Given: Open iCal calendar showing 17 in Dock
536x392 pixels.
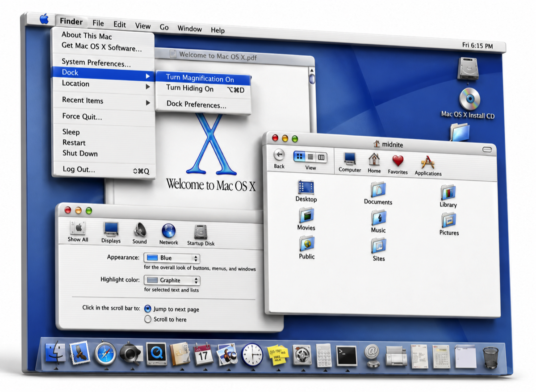Looking at the screenshot, I should click(204, 354).
